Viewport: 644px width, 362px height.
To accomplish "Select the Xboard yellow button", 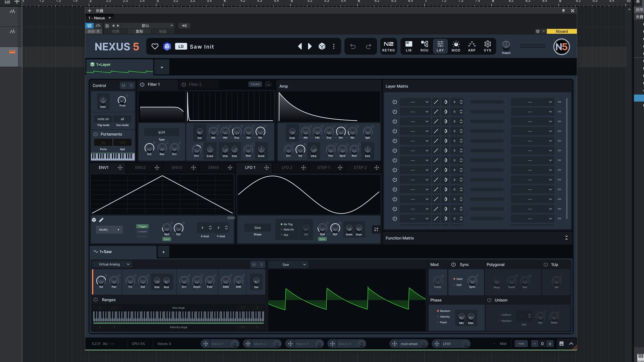I will tap(561, 32).
